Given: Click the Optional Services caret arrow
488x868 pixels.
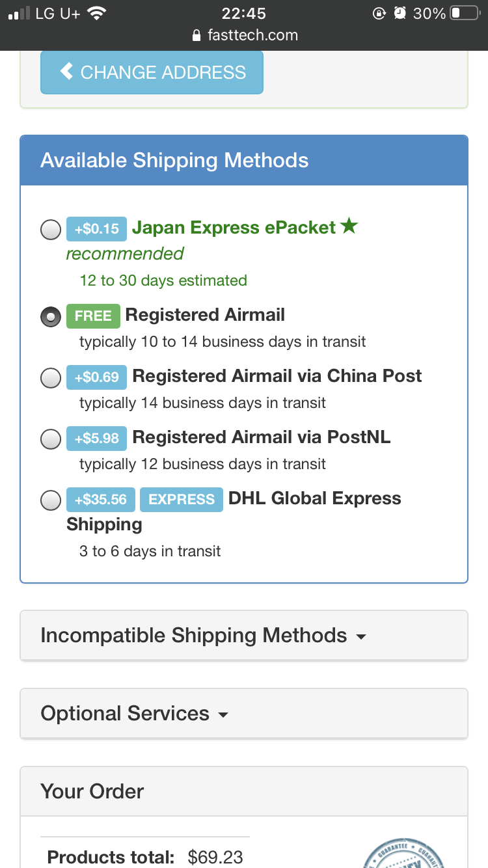Looking at the screenshot, I should coord(223,715).
